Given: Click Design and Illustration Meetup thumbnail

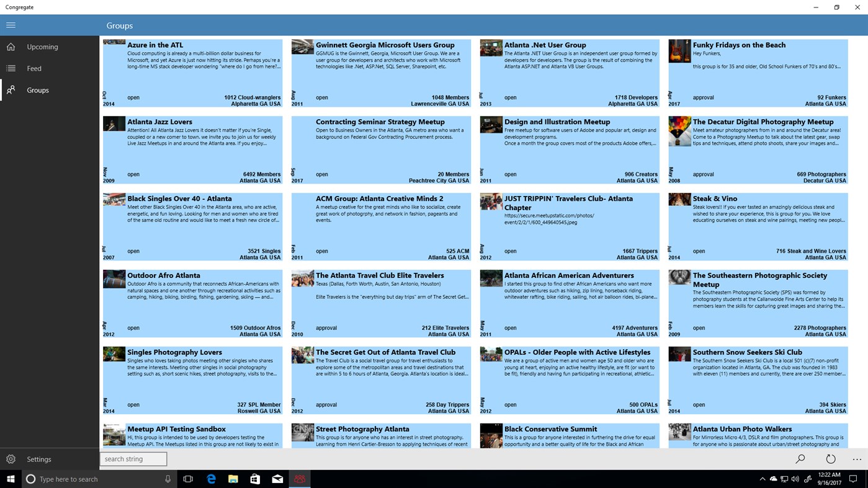Looking at the screenshot, I should click(x=491, y=124).
